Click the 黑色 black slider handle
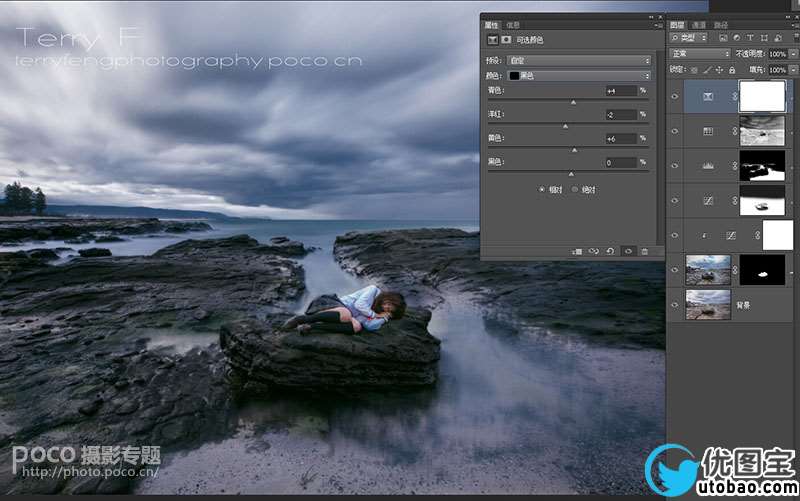Viewport: 800px width, 501px height. 571,174
